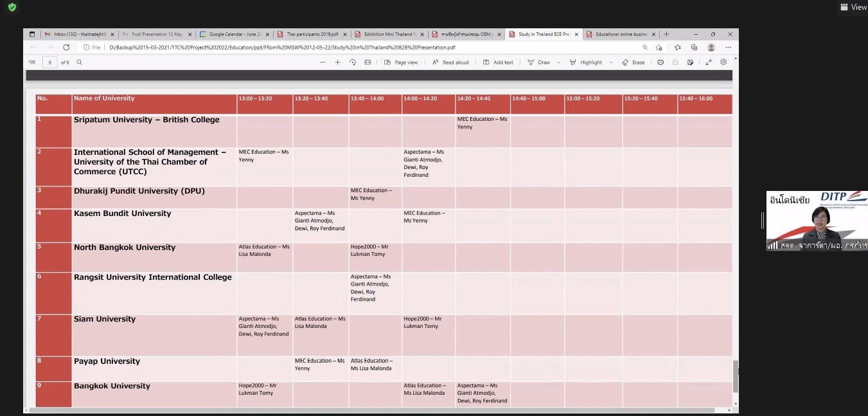This screenshot has width=868, height=416.
Task: Switch to Exhibition Mini Thailand tab
Action: (389, 35)
